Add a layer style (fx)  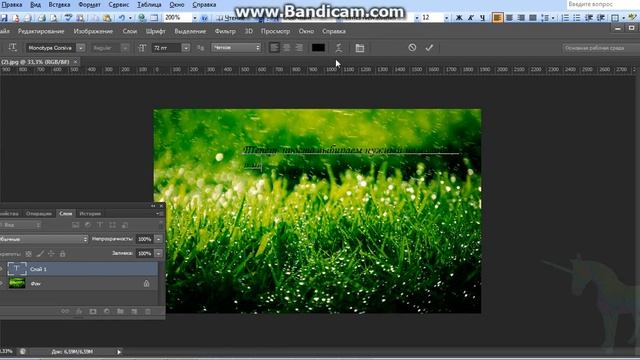coord(79,311)
